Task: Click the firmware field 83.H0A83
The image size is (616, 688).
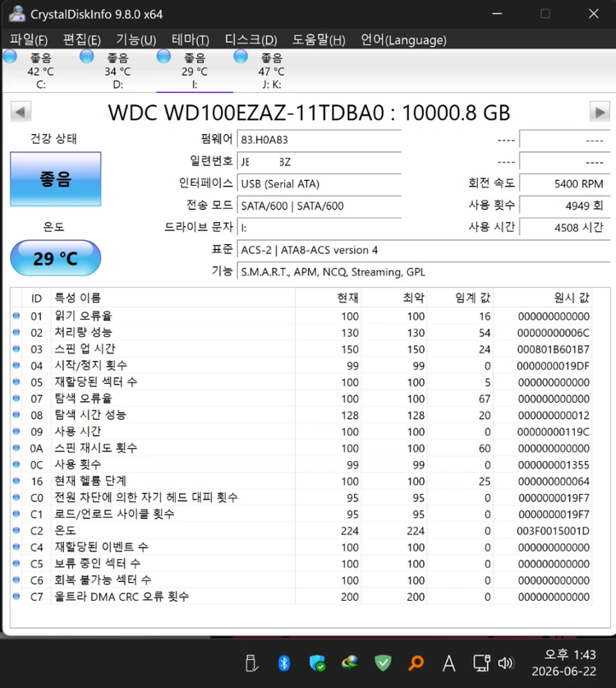Action: pyautogui.click(x=319, y=140)
